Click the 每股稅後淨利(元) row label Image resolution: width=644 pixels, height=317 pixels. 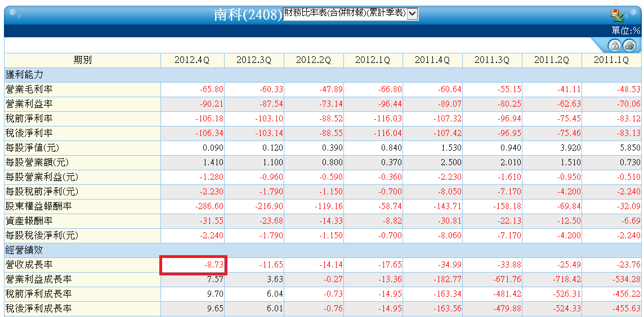click(x=42, y=236)
